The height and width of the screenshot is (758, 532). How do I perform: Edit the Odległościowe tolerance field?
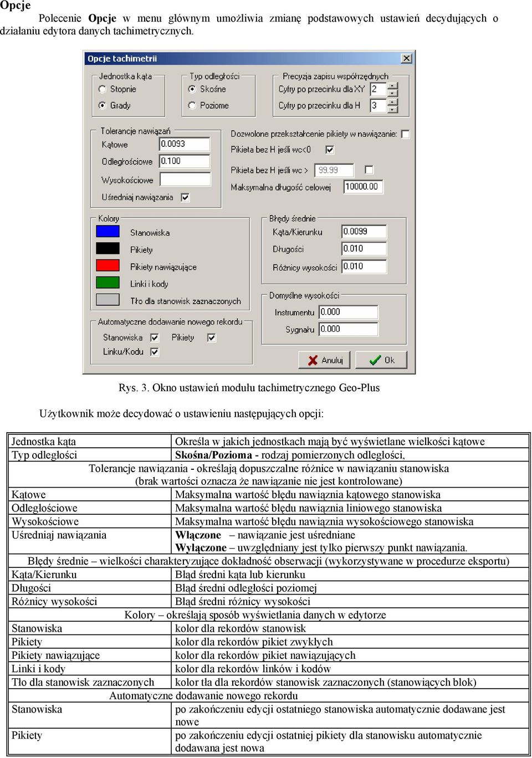pos(185,161)
